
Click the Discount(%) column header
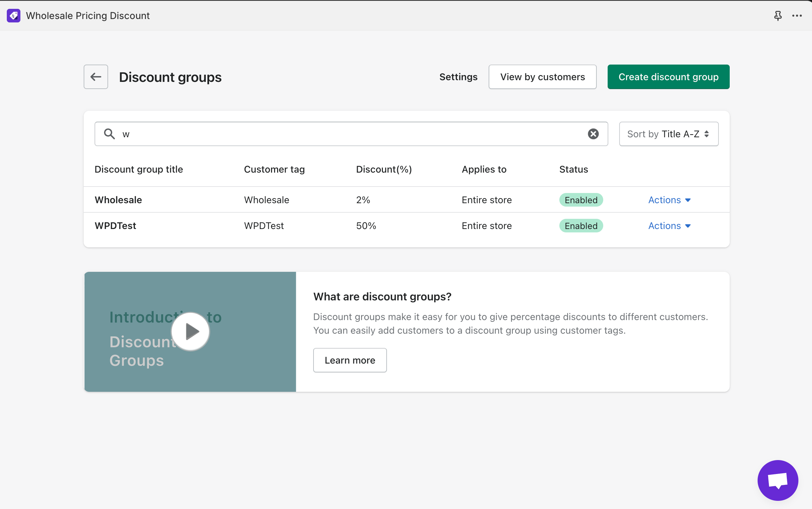[384, 169]
